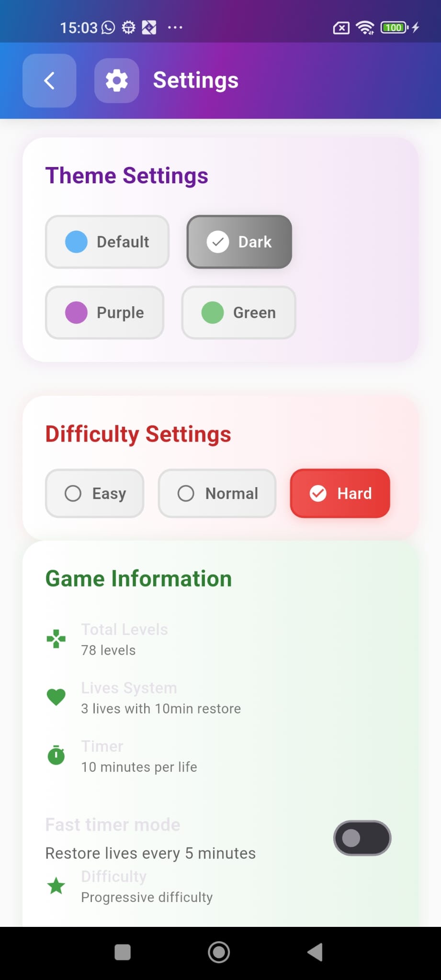Tap the Android home circle button
The image size is (441, 980).
(219, 952)
